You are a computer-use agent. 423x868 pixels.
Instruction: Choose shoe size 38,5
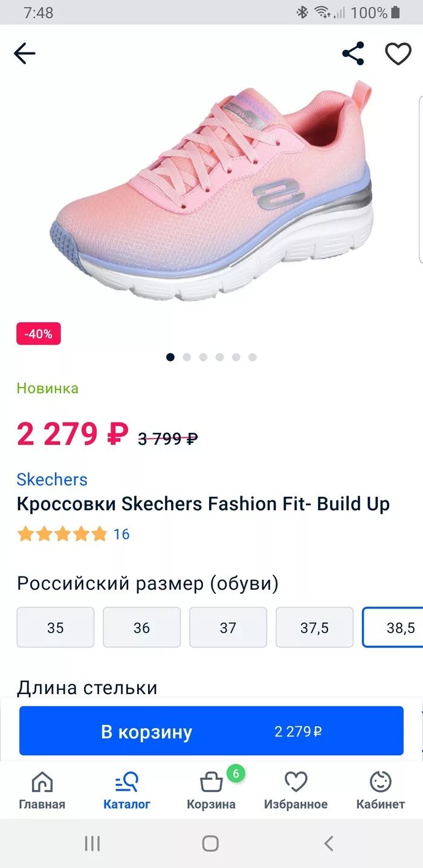click(393, 627)
